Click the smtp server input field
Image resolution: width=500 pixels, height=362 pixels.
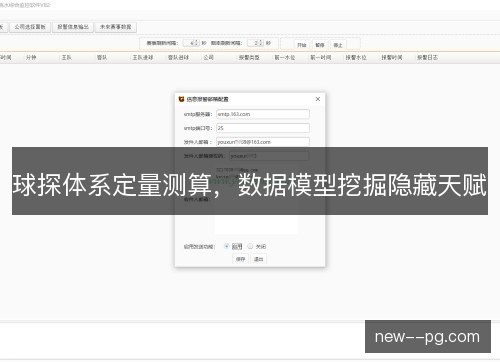click(263, 114)
